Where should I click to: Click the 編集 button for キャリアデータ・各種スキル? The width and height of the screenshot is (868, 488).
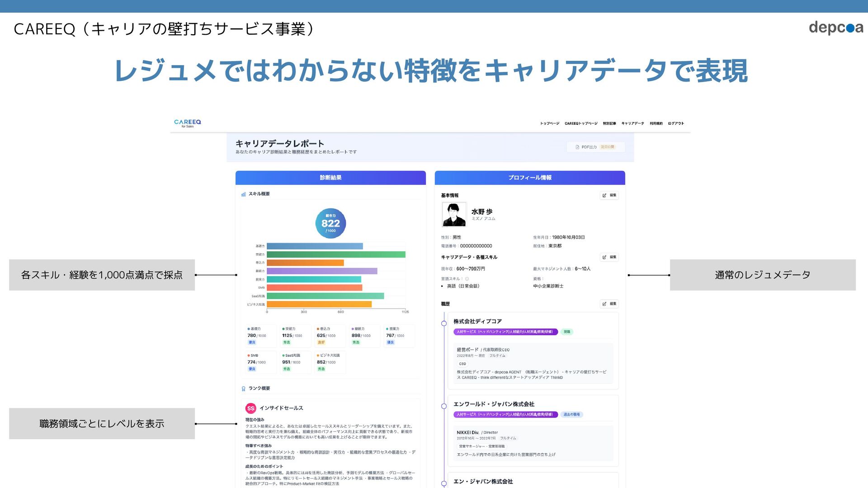[x=609, y=257]
